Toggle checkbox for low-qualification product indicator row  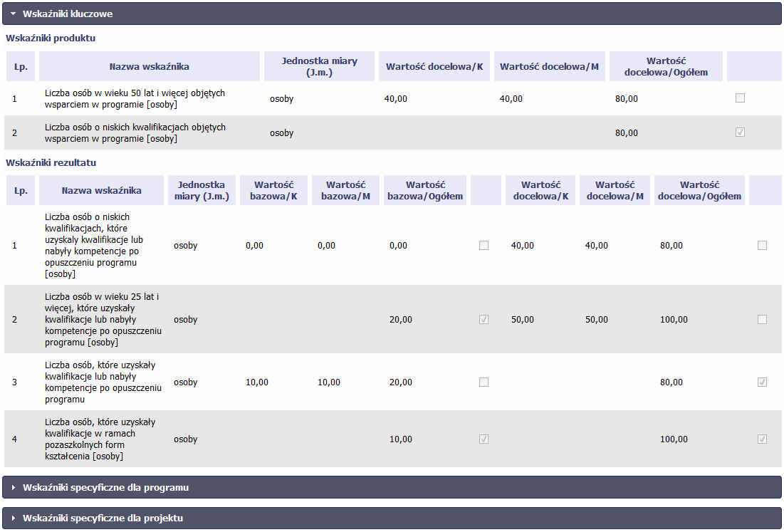(740, 132)
